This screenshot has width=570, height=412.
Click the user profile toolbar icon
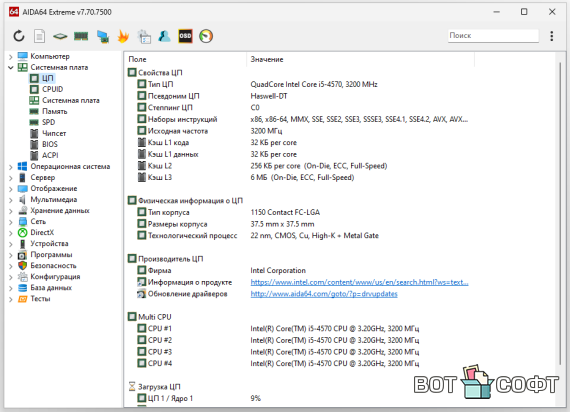[165, 36]
